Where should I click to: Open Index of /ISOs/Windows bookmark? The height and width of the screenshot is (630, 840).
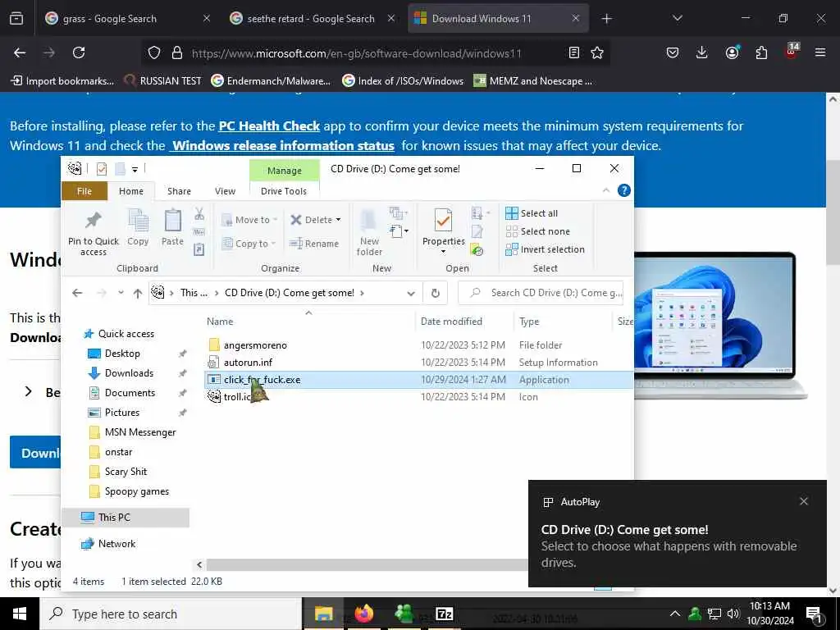(403, 81)
